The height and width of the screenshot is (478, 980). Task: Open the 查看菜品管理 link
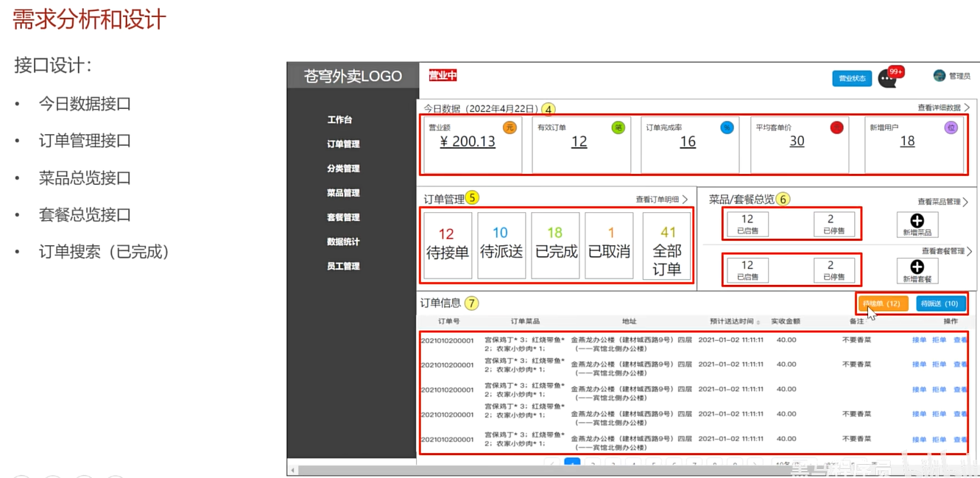click(x=939, y=202)
